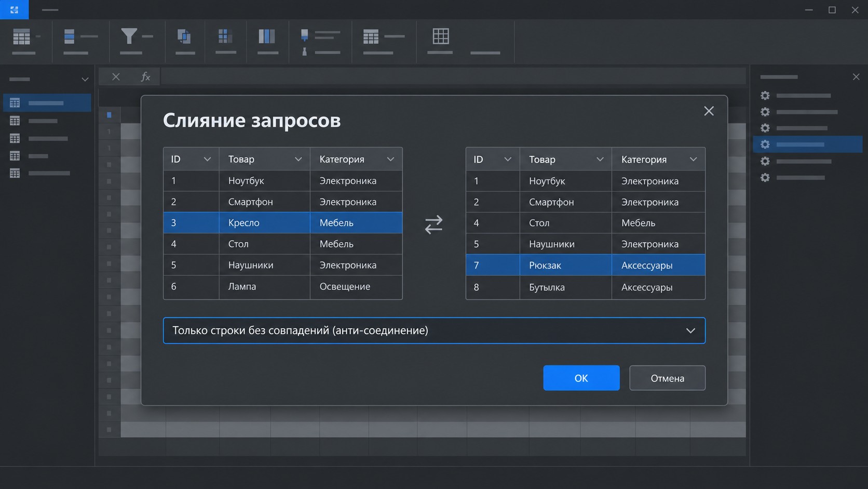This screenshot has width=868, height=489.
Task: Open the join type dropdown
Action: tap(434, 331)
